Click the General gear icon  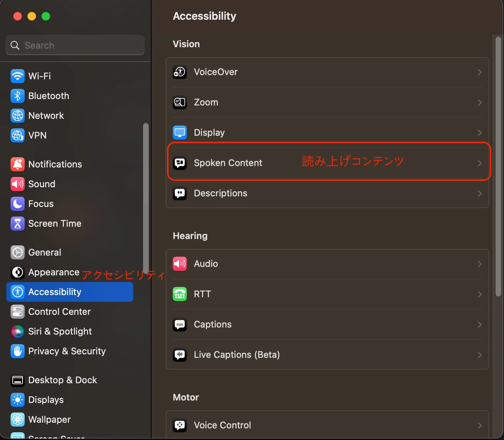point(18,252)
